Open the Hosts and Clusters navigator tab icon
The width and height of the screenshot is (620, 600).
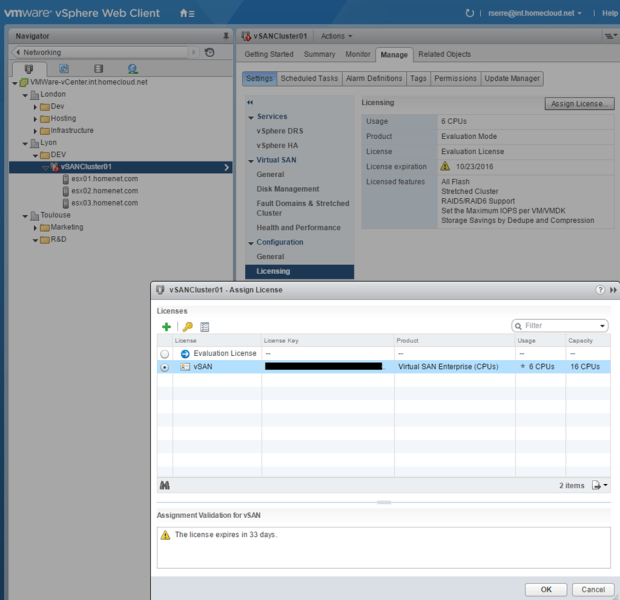27,68
